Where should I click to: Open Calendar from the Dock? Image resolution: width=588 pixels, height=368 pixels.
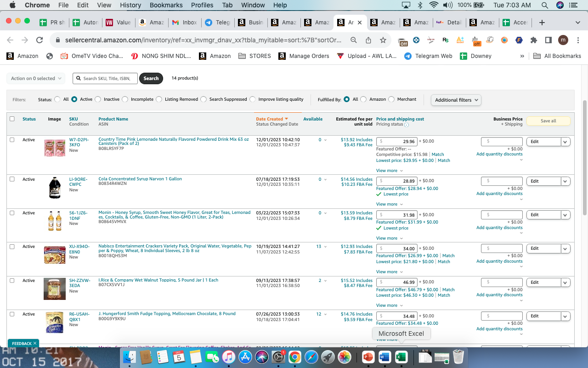pos(179,357)
